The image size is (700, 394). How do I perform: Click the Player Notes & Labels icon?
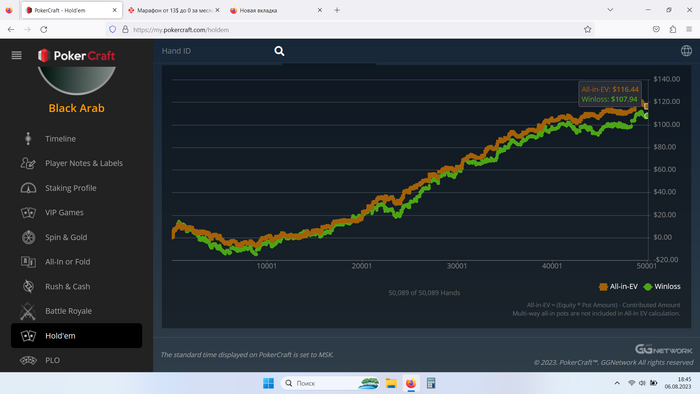[x=28, y=163]
